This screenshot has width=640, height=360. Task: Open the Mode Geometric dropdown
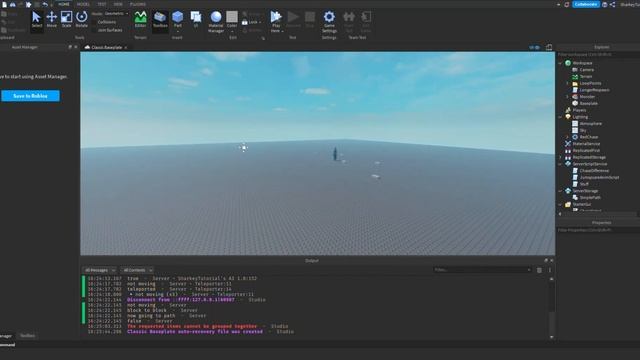(115, 13)
